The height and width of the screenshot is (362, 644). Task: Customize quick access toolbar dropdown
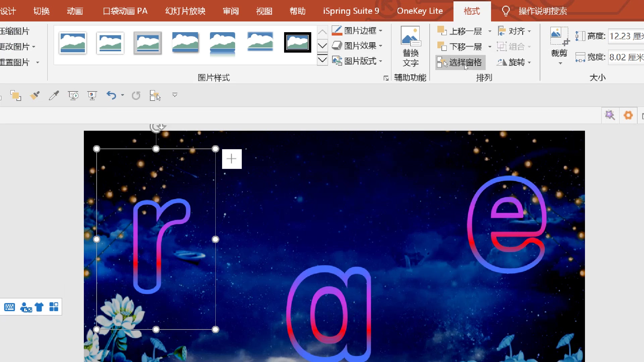tap(175, 95)
